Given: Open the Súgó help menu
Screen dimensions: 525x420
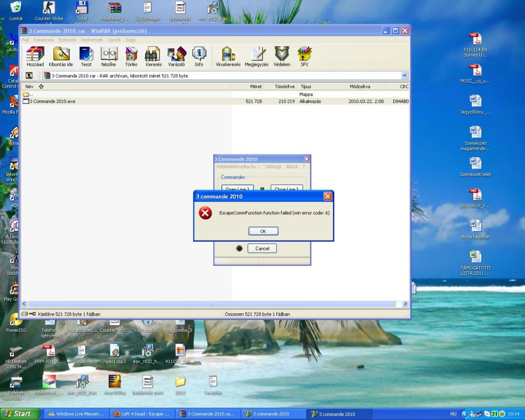Looking at the screenshot, I should pos(130,39).
